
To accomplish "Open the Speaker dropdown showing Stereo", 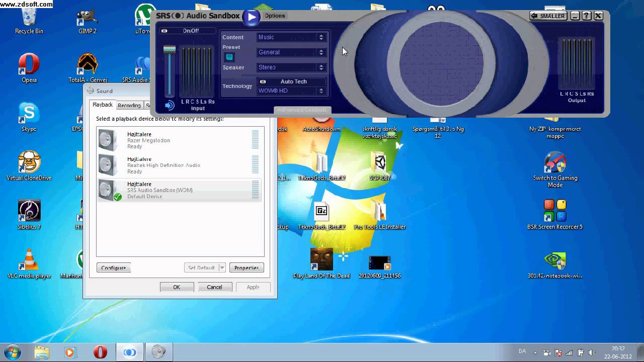I will pyautogui.click(x=291, y=67).
